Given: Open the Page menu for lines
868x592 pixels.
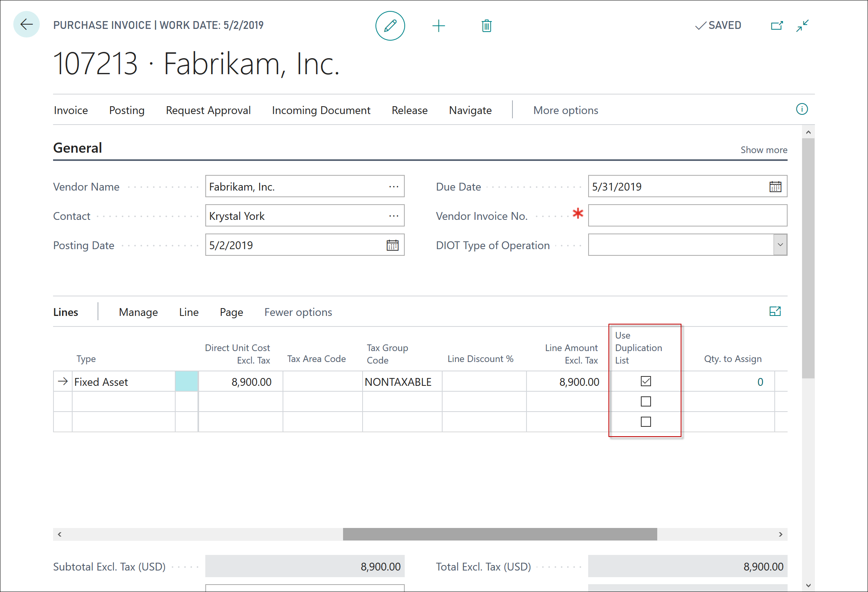Looking at the screenshot, I should coord(231,312).
